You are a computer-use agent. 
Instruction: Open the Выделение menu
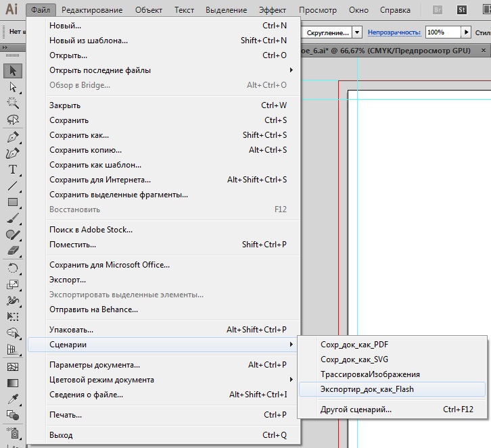(x=227, y=10)
